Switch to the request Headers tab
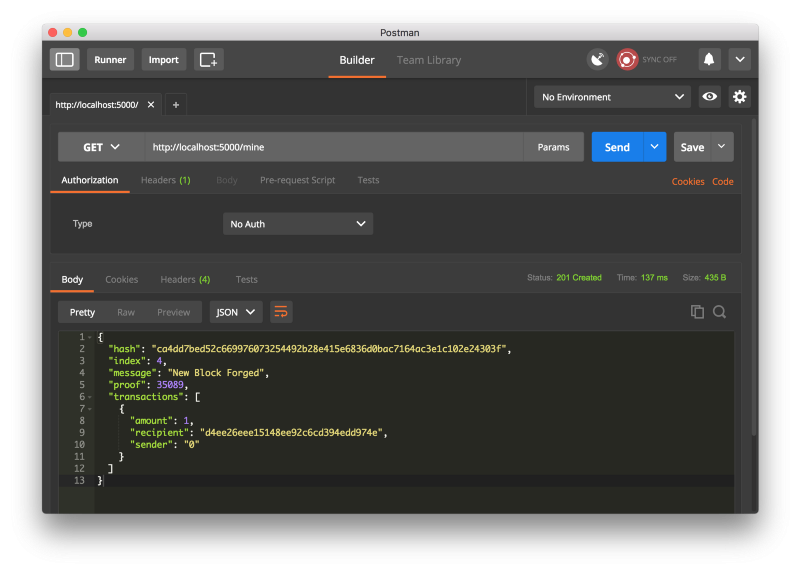Image resolution: width=800 pixels, height=573 pixels. click(x=165, y=180)
